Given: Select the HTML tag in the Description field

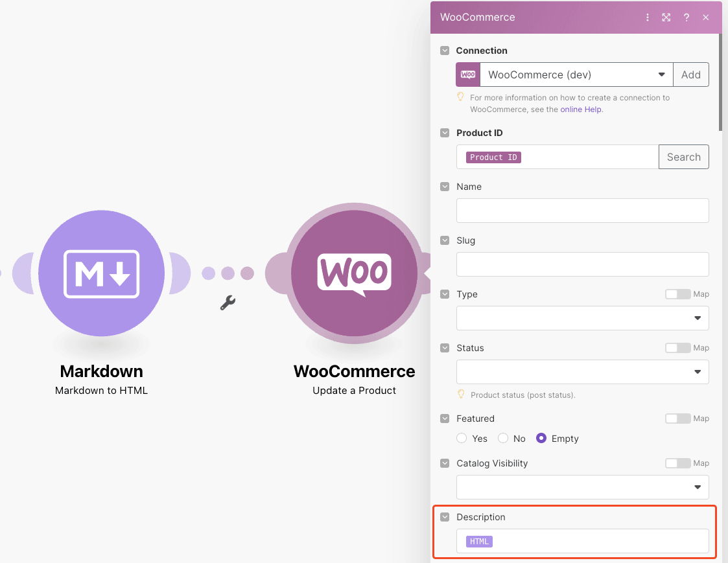Looking at the screenshot, I should click(x=478, y=541).
